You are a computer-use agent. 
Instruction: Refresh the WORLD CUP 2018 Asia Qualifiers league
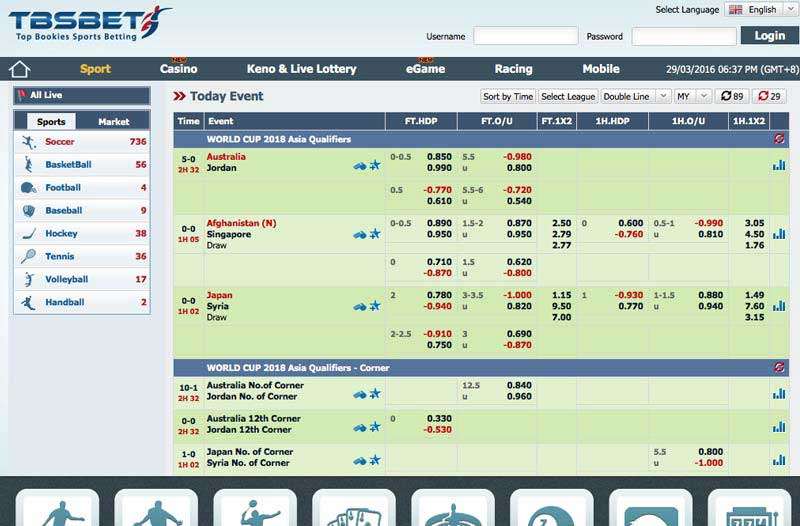click(779, 138)
